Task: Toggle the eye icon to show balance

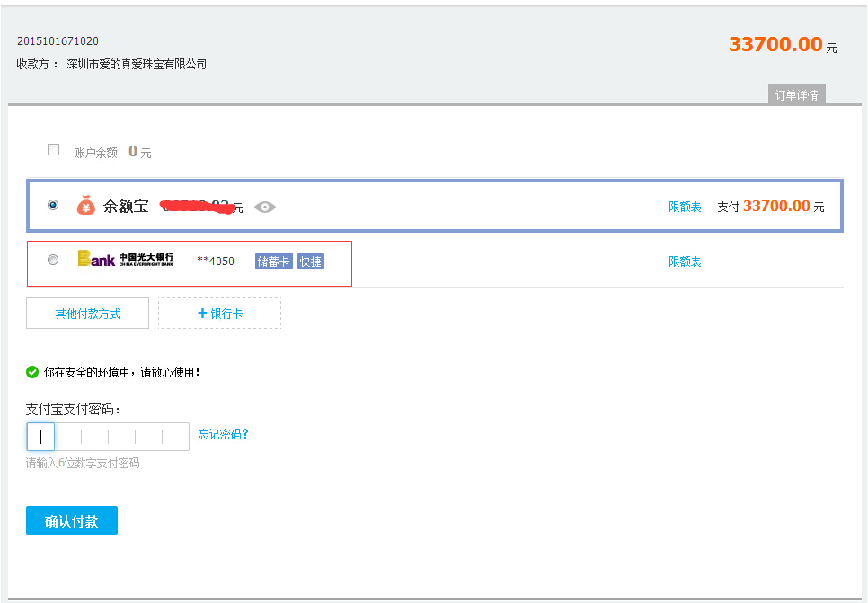Action: [264, 207]
